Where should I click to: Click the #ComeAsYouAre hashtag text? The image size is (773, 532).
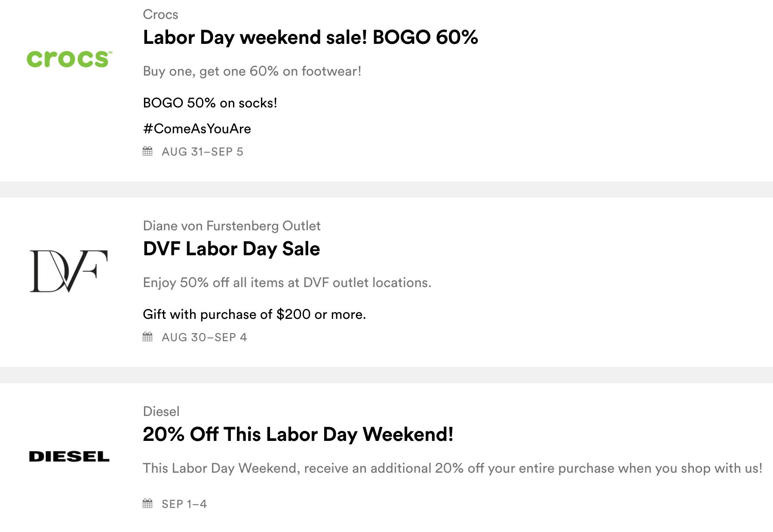pyautogui.click(x=197, y=128)
